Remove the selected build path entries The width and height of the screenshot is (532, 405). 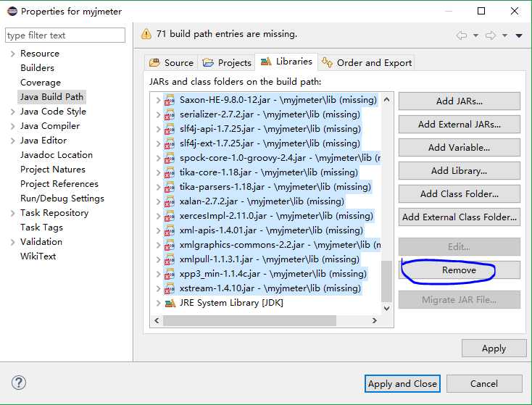click(x=460, y=270)
